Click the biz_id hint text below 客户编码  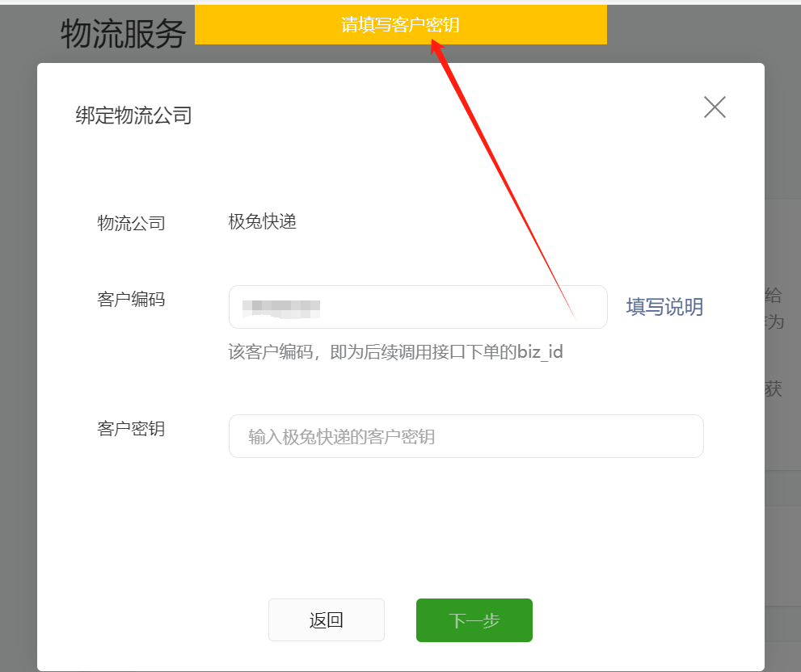pyautogui.click(x=395, y=352)
